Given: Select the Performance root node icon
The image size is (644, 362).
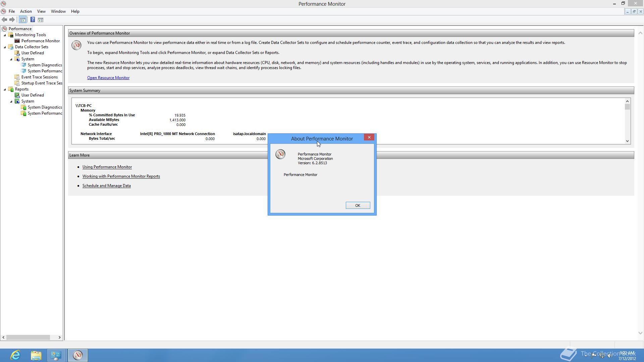Looking at the screenshot, I should click(4, 29).
